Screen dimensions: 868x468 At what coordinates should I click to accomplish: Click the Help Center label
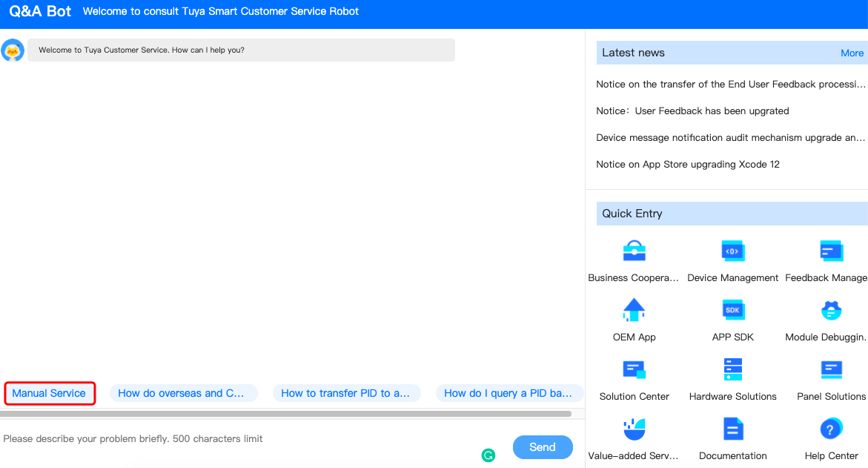[831, 455]
